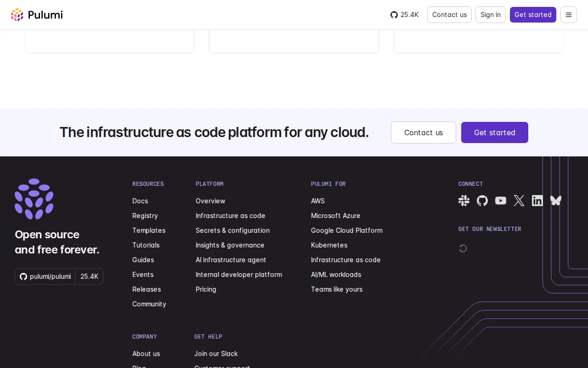Open Secrets & configuration link
Screen dimensions: 588x368
pyautogui.click(x=232, y=230)
